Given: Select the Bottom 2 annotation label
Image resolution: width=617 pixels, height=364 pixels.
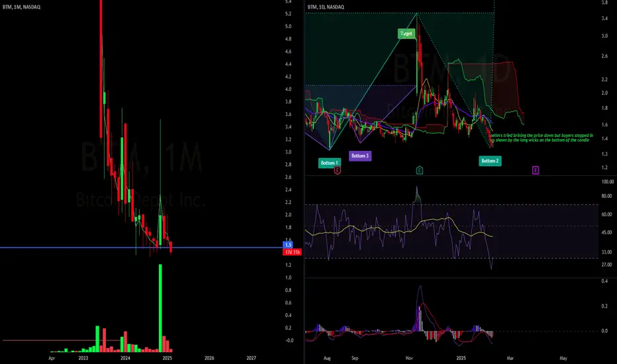Looking at the screenshot, I should point(490,161).
